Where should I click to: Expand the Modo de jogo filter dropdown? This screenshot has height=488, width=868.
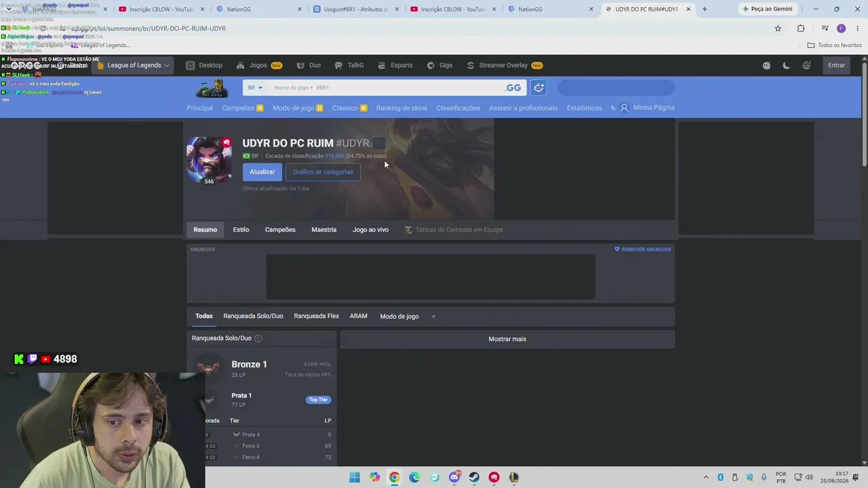click(408, 317)
